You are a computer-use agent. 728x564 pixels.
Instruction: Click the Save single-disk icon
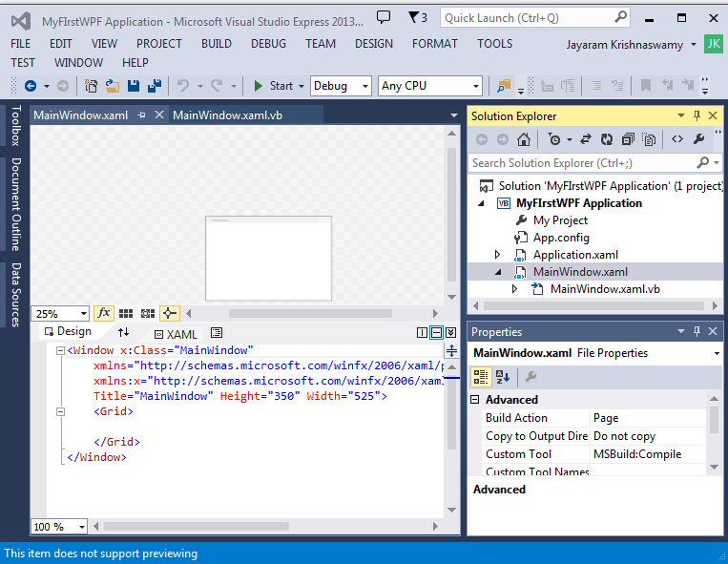(134, 86)
